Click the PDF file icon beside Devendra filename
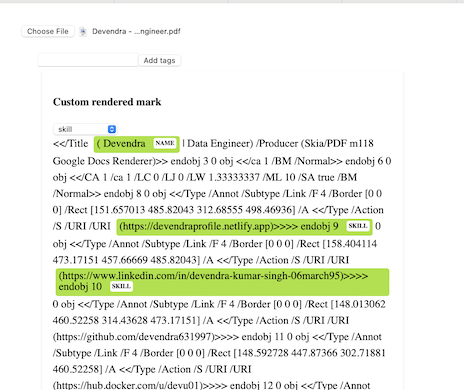This screenshot has height=390, width=464. coord(83,32)
